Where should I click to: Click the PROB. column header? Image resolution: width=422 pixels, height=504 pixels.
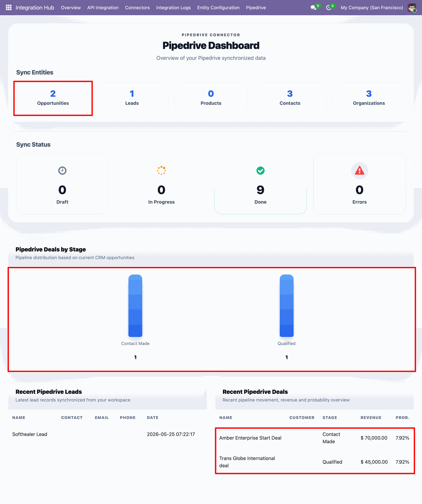tap(403, 418)
